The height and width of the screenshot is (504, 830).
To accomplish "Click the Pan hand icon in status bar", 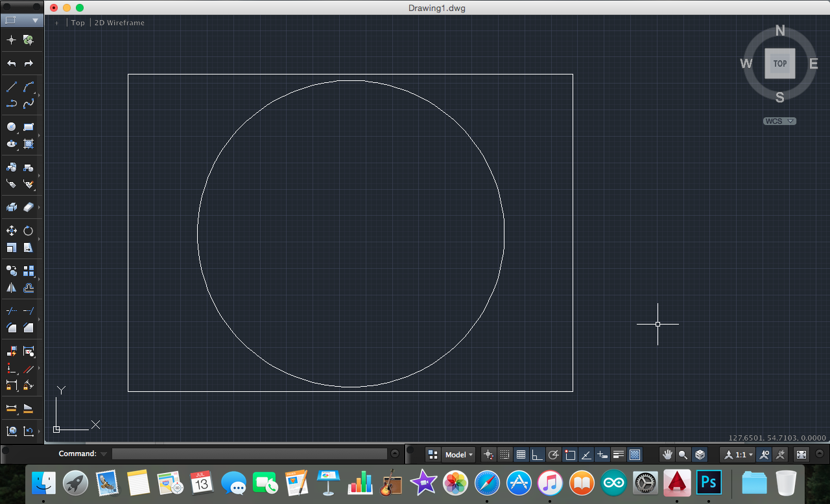I will click(667, 455).
